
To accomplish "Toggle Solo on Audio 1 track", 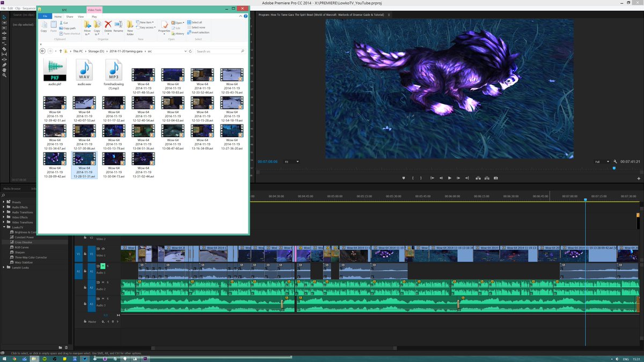I will point(107,266).
